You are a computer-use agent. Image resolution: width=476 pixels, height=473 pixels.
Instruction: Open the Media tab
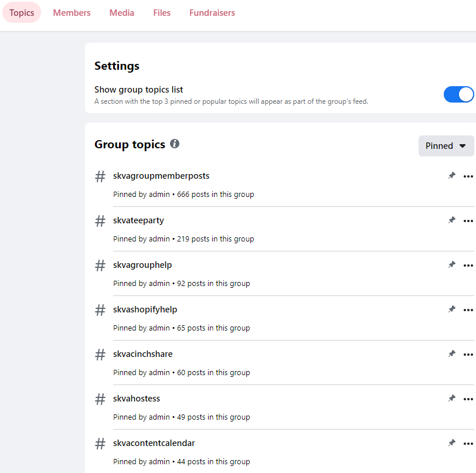pos(122,13)
